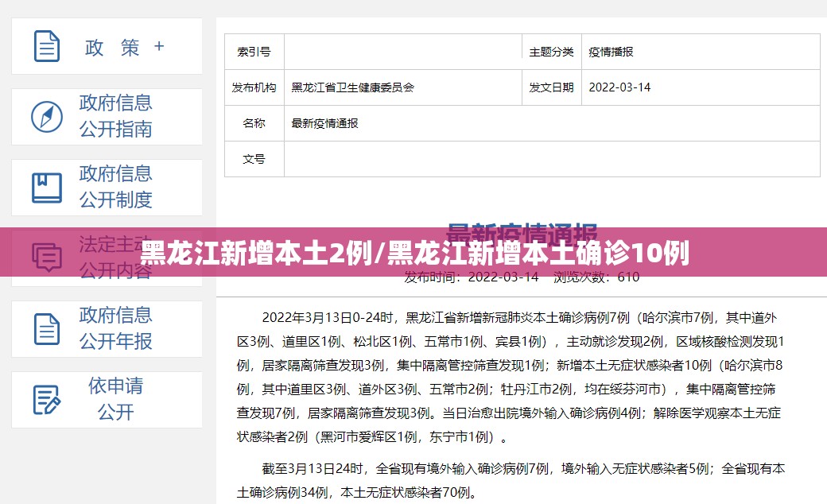Click the edit-form icon for 依申请公开

pyautogui.click(x=47, y=400)
